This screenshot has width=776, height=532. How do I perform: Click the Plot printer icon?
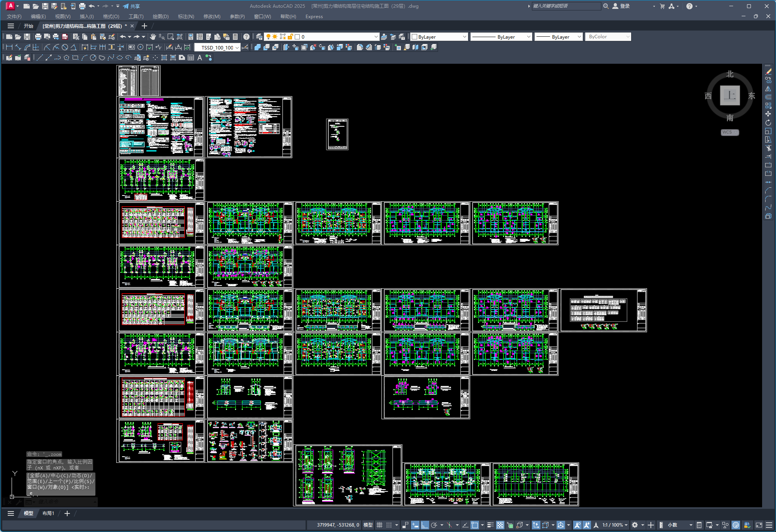click(38, 37)
